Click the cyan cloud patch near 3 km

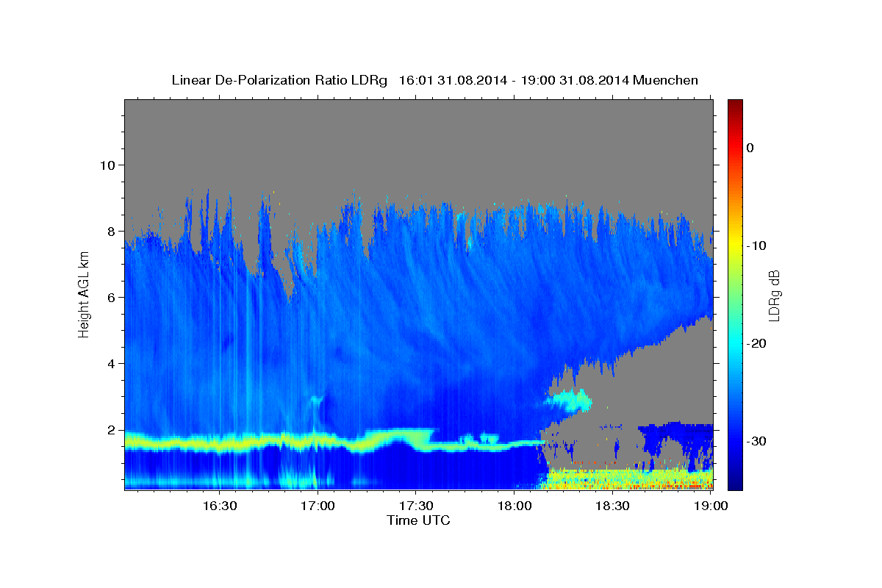568,401
